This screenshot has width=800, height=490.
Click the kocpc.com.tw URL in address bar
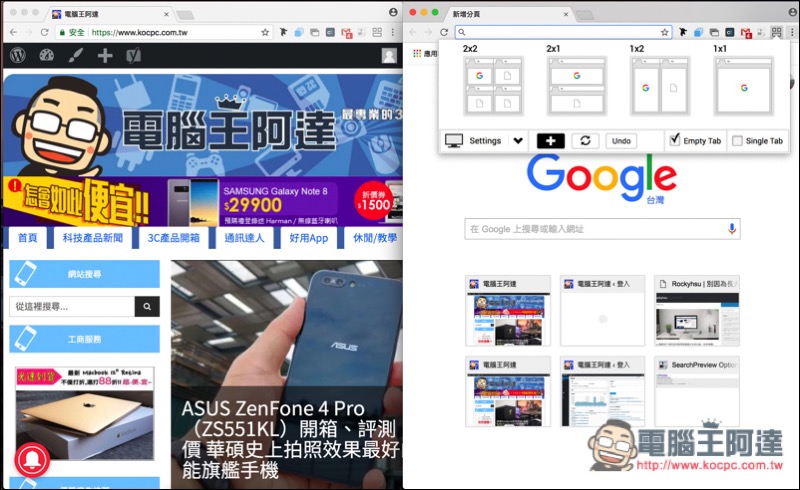click(140, 32)
